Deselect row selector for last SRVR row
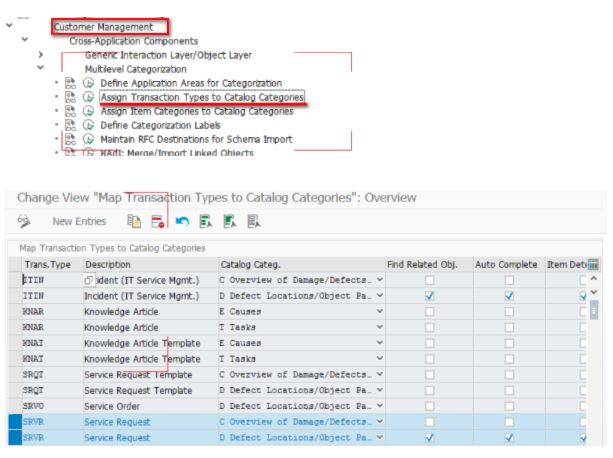The width and height of the screenshot is (613, 458). [15, 438]
